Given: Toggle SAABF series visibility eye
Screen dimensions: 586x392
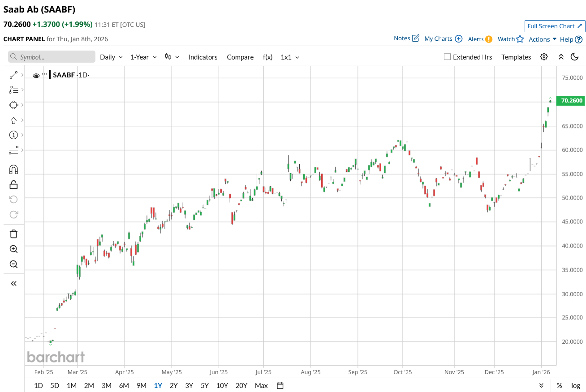Looking at the screenshot, I should [36, 76].
